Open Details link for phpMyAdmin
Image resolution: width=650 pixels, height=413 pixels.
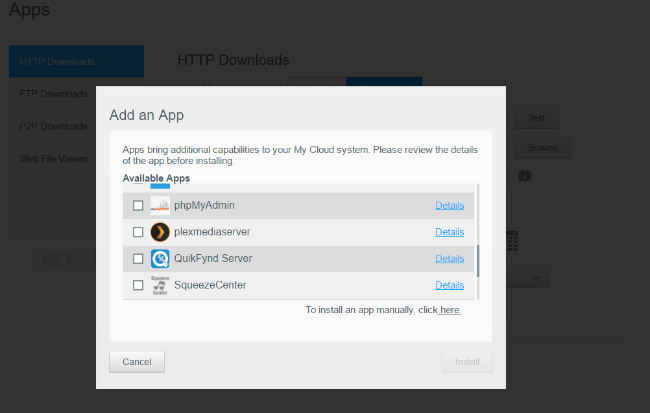pos(449,205)
